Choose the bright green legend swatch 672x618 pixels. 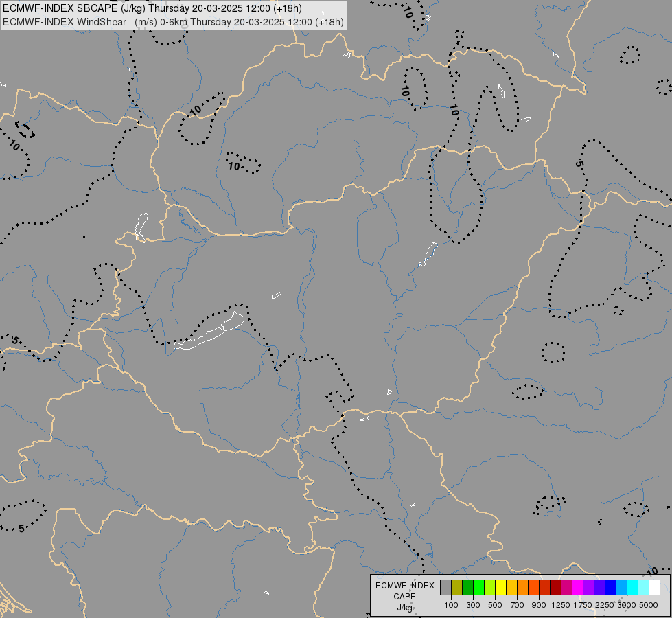[x=478, y=587]
